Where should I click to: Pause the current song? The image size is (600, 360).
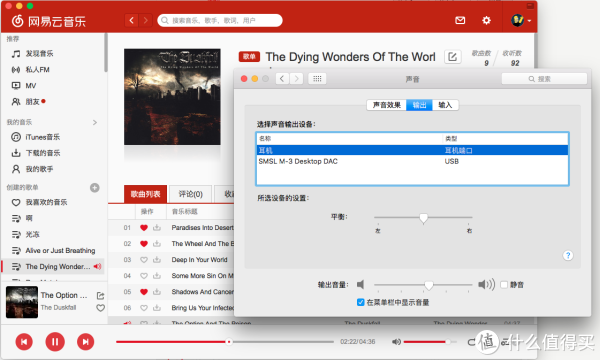[55, 342]
